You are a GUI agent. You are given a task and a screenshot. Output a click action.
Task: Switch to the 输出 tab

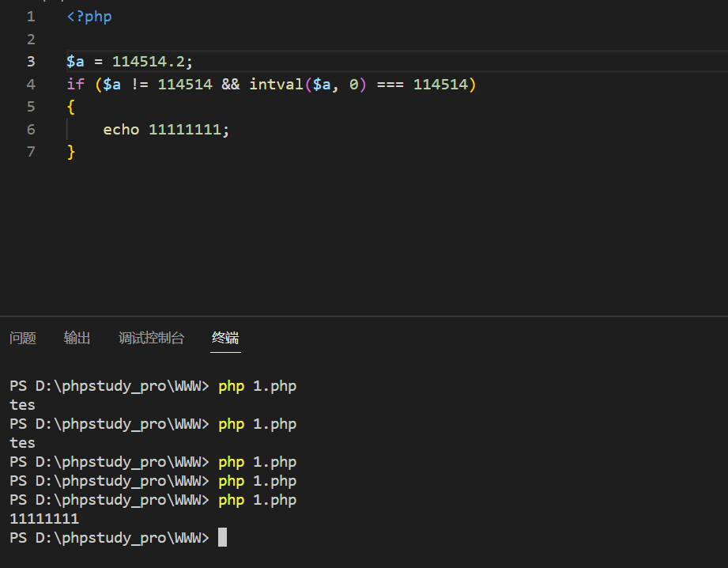pyautogui.click(x=77, y=338)
